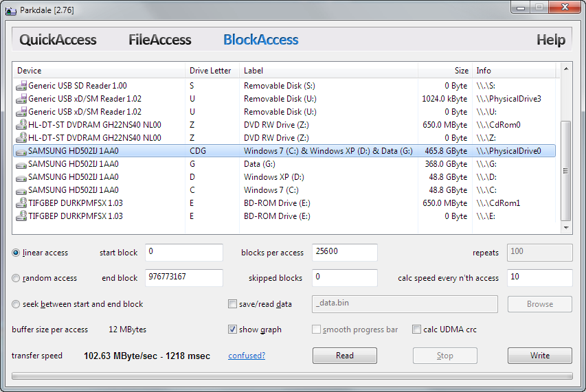This screenshot has height=392, width=586.
Task: Follow the confused? link
Action: point(247,356)
